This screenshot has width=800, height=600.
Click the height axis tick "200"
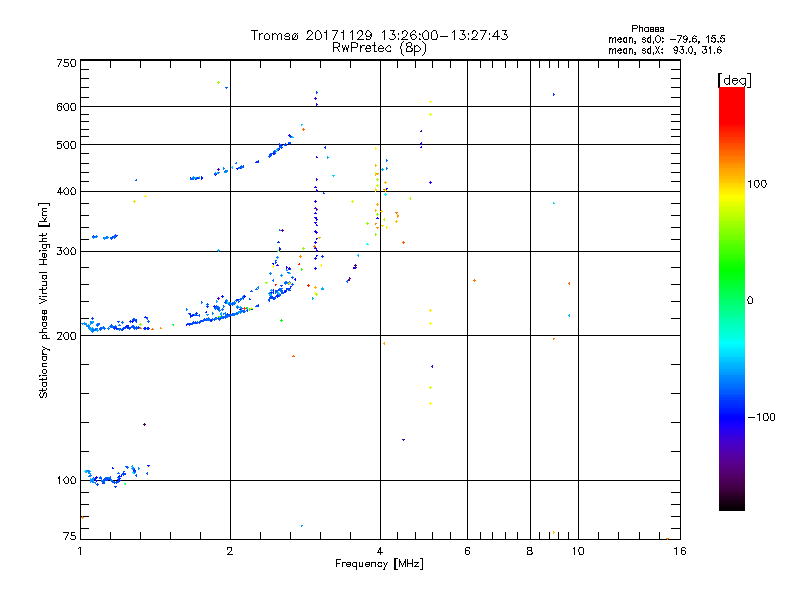coord(66,336)
